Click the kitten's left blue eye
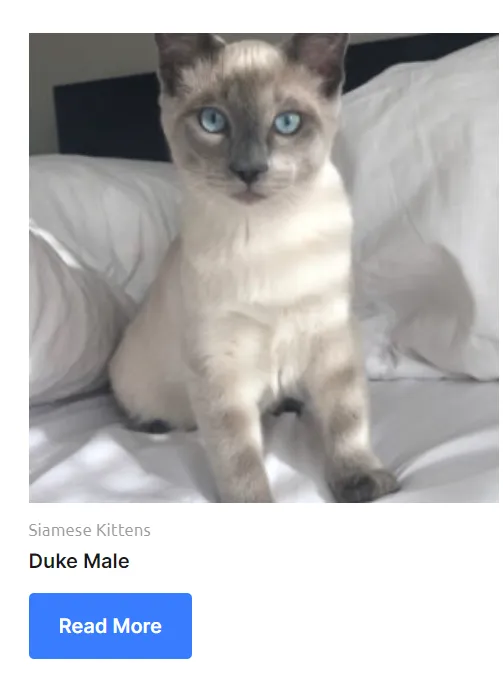Viewport: 503px width, 692px height. [214, 120]
